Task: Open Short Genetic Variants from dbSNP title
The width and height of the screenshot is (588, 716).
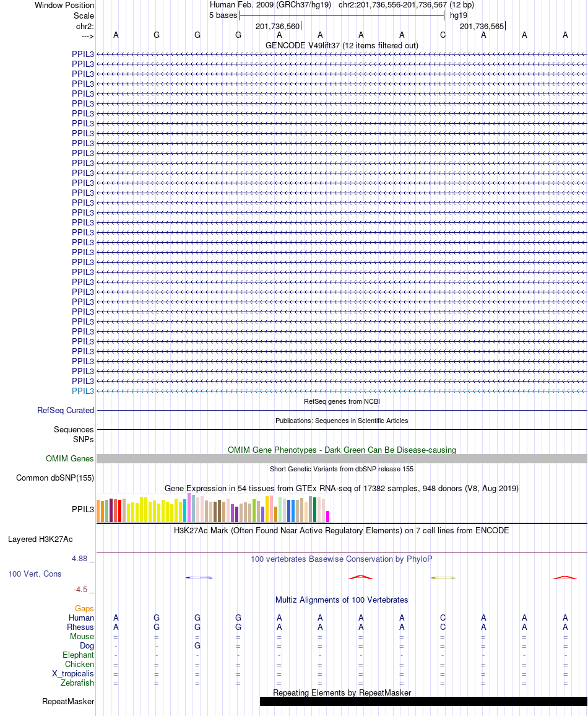Action: coord(342,469)
